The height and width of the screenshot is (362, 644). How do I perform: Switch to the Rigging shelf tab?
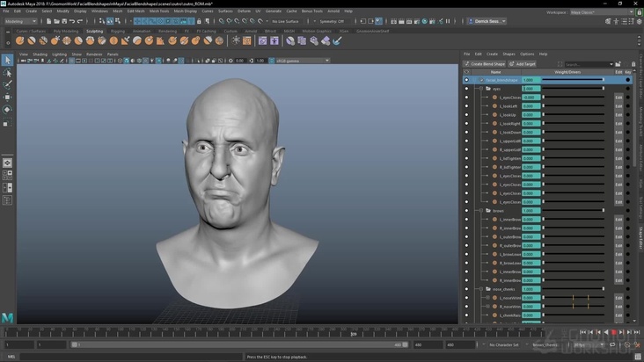tap(117, 31)
